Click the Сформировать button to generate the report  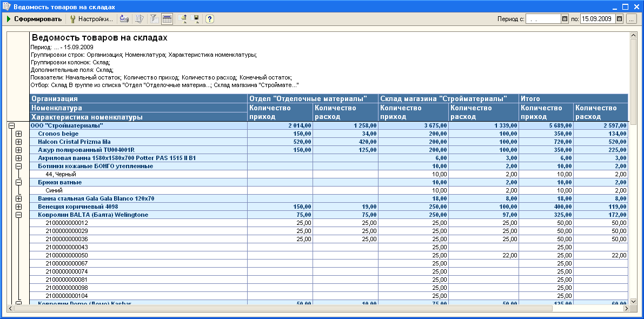click(34, 19)
